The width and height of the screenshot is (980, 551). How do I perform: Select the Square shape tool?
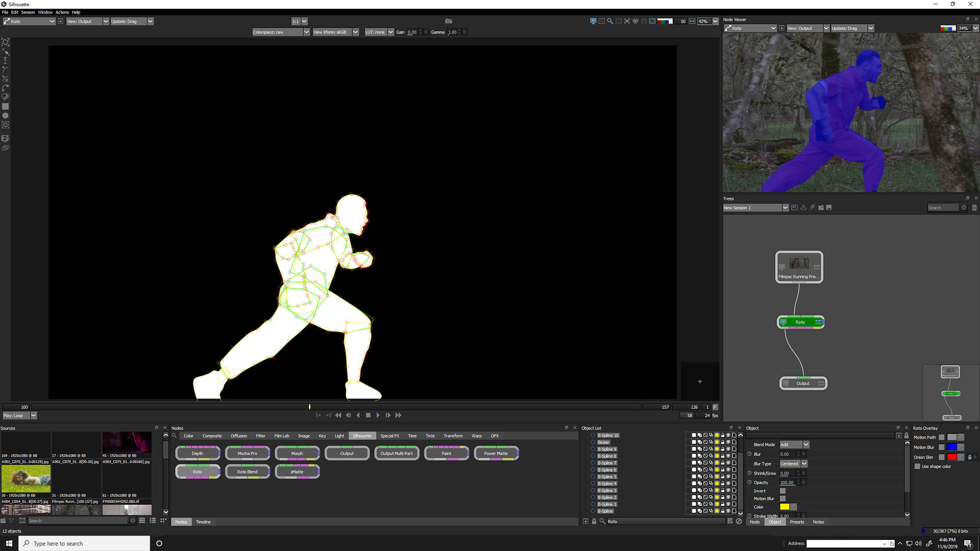tap(6, 107)
